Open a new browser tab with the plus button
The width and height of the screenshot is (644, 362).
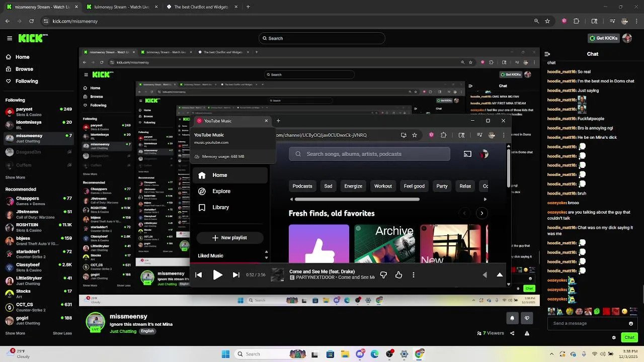(x=248, y=7)
